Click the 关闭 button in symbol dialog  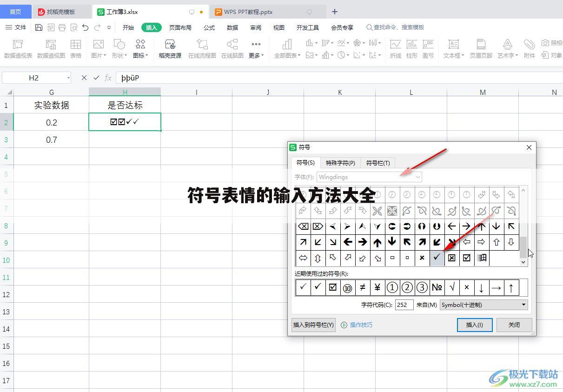pos(514,325)
